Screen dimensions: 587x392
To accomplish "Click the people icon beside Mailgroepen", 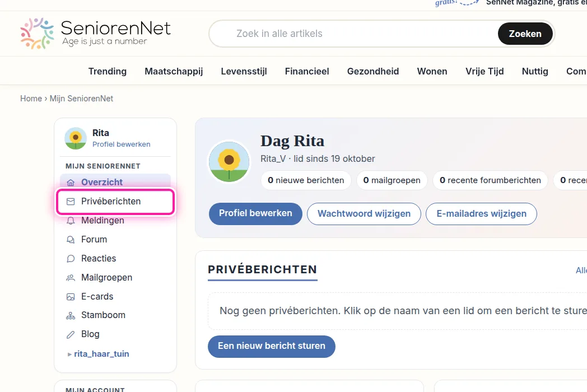I will click(71, 278).
